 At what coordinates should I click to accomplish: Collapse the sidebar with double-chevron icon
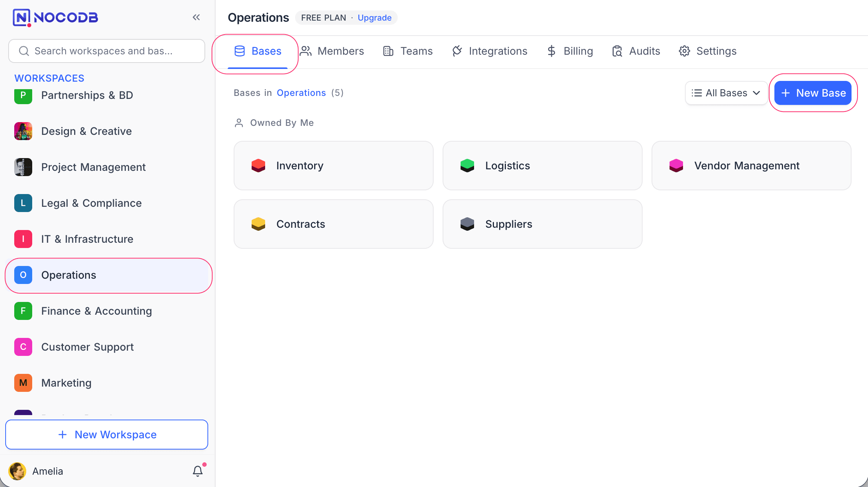tap(196, 17)
